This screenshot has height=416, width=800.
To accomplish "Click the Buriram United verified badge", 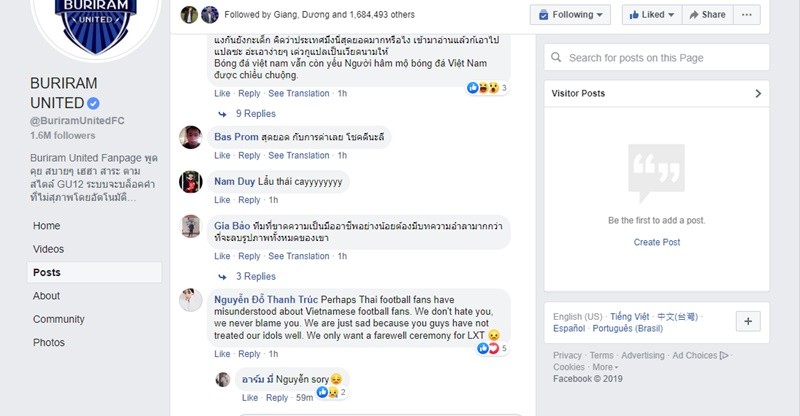I will [x=93, y=104].
